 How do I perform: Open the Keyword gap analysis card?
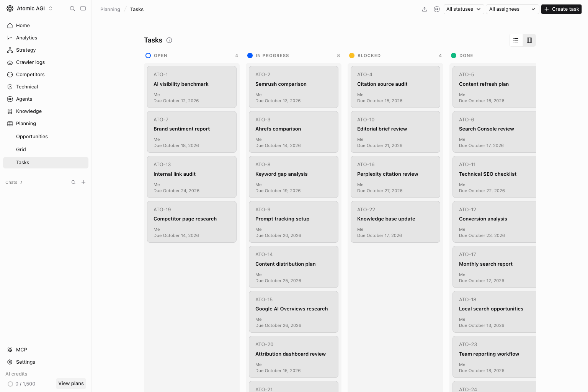(x=294, y=177)
